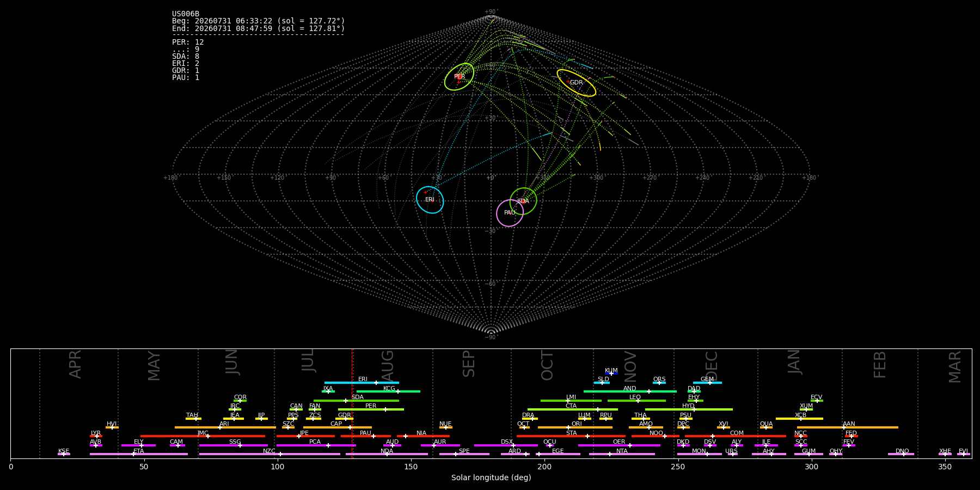Click the US006B station title text

point(186,14)
